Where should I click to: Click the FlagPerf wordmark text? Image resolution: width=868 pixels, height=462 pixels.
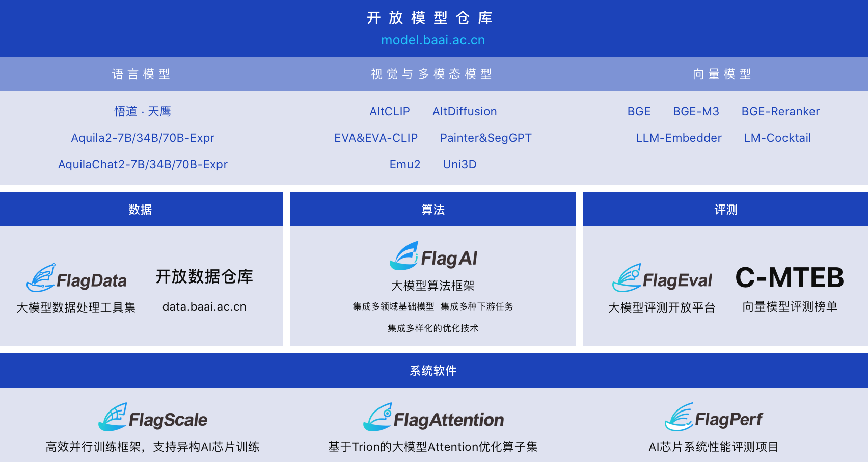pyautogui.click(x=729, y=419)
